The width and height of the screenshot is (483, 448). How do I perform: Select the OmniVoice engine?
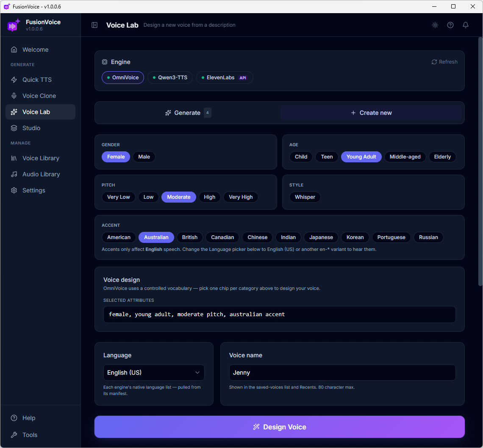point(122,78)
